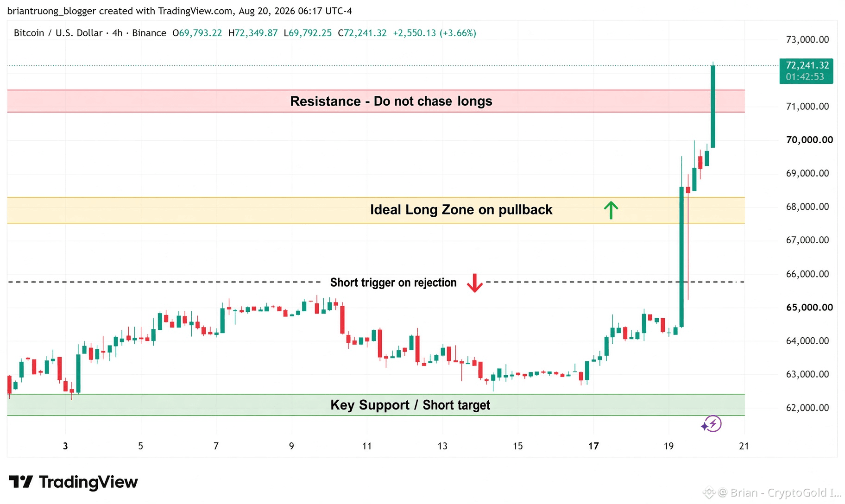Screen dimensions: 845x504
Task: Click the change value +2,550.13 (+3.66%)
Action: point(435,33)
